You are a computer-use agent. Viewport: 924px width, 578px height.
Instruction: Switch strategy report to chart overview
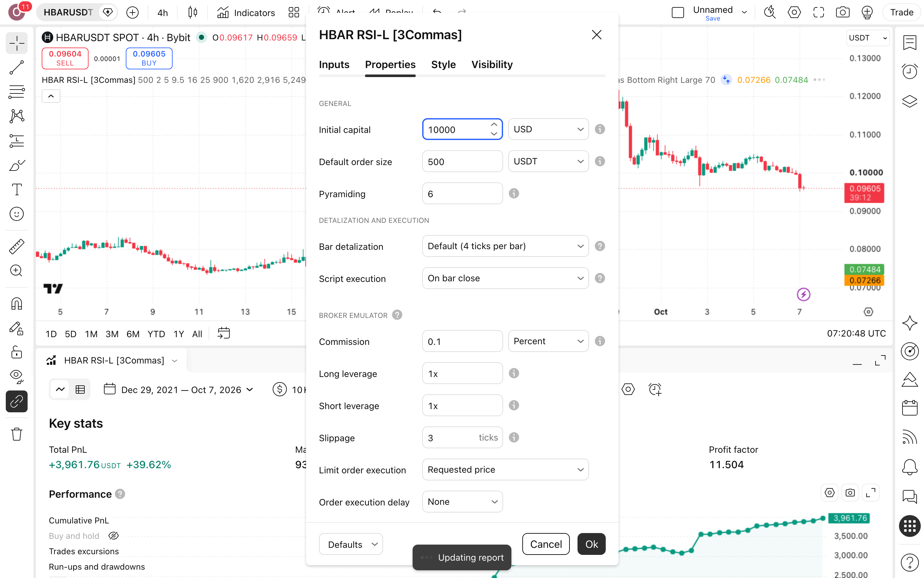click(60, 390)
